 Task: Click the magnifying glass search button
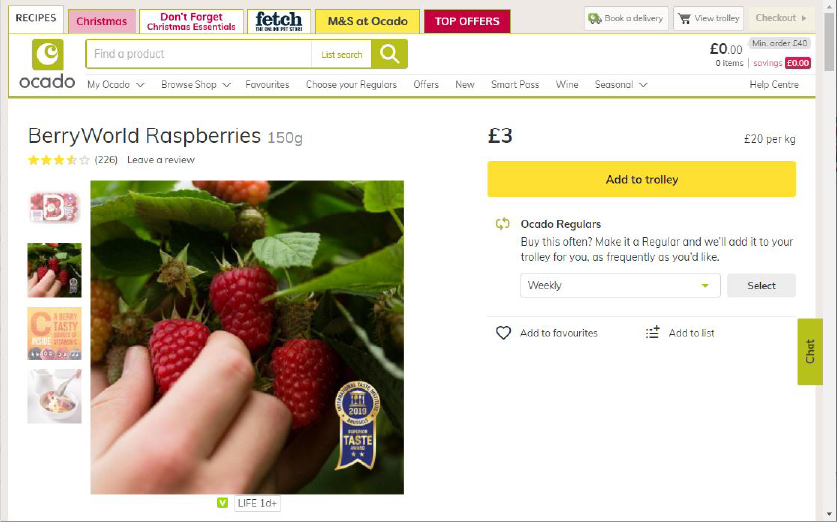(x=390, y=54)
